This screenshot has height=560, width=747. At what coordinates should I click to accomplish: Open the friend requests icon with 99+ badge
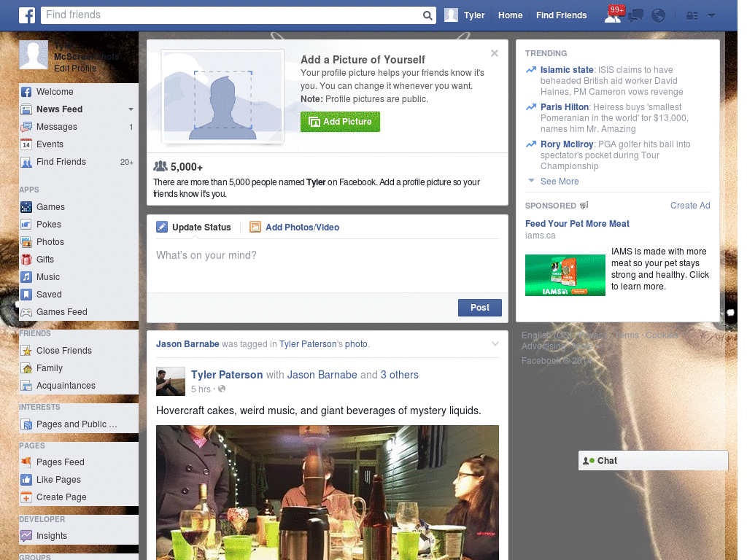pos(613,16)
